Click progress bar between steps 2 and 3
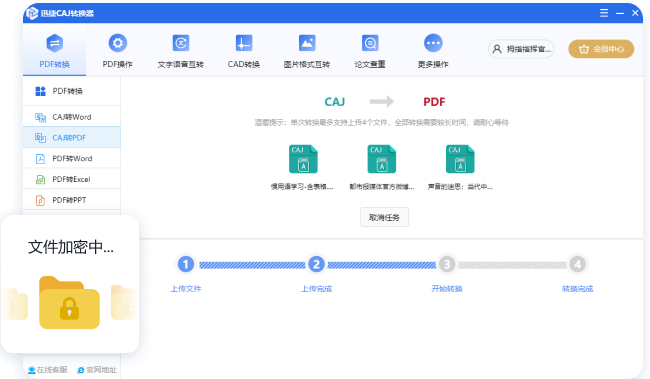This screenshot has height=379, width=650. [x=382, y=265]
